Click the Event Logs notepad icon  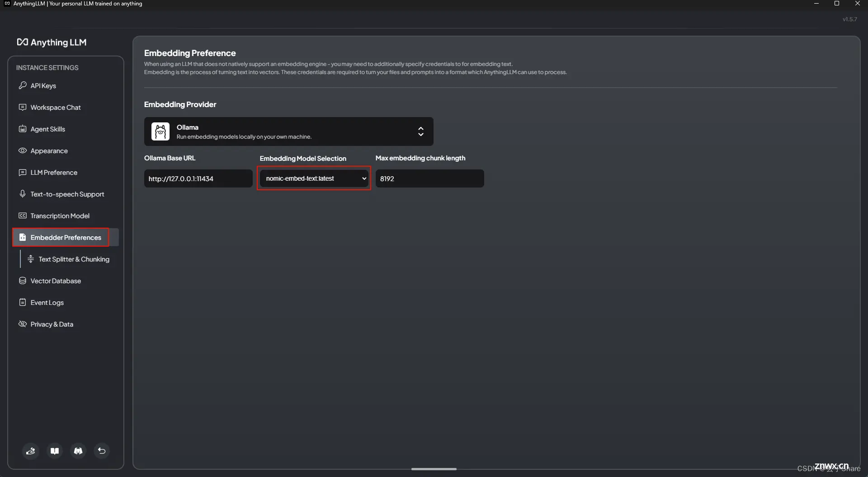click(23, 302)
